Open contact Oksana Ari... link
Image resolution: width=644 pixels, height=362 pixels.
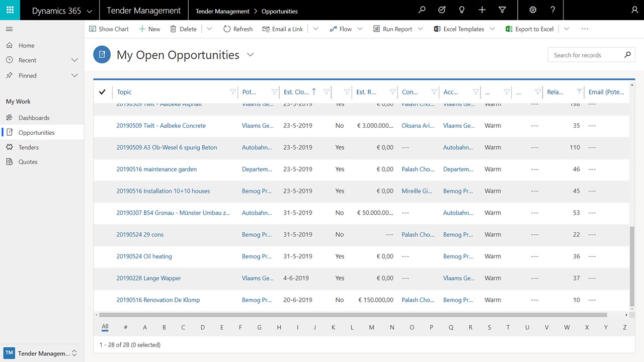(418, 126)
